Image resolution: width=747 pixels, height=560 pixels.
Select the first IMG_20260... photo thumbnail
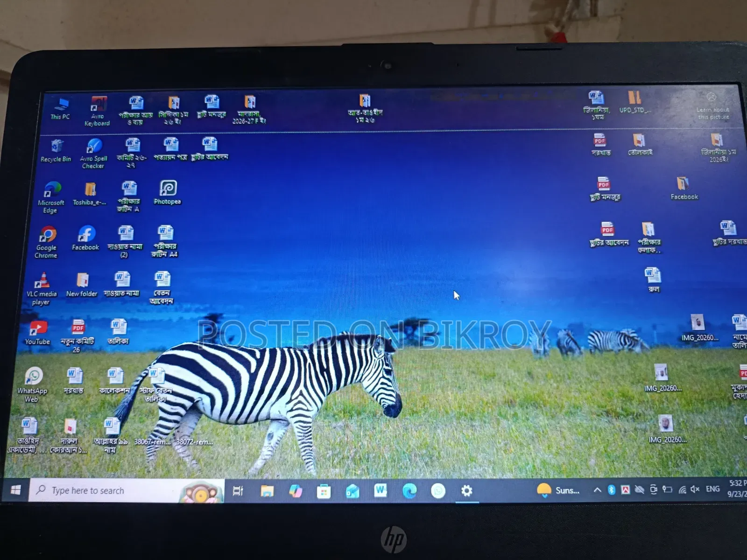point(699,328)
